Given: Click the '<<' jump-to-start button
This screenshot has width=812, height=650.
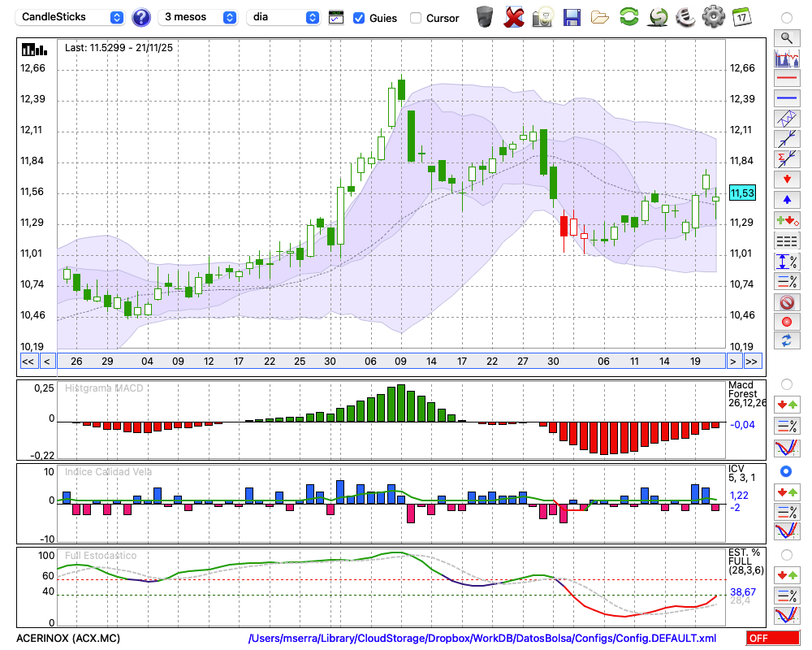Looking at the screenshot, I should pyautogui.click(x=28, y=362).
